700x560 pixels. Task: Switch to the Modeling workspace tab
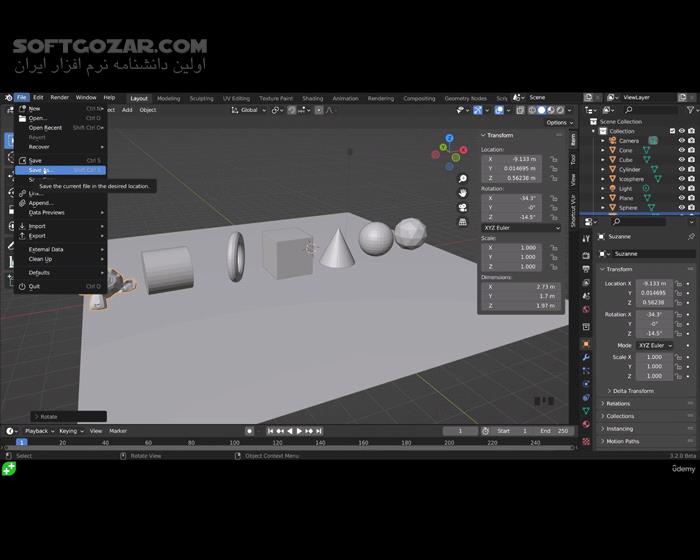tap(168, 99)
